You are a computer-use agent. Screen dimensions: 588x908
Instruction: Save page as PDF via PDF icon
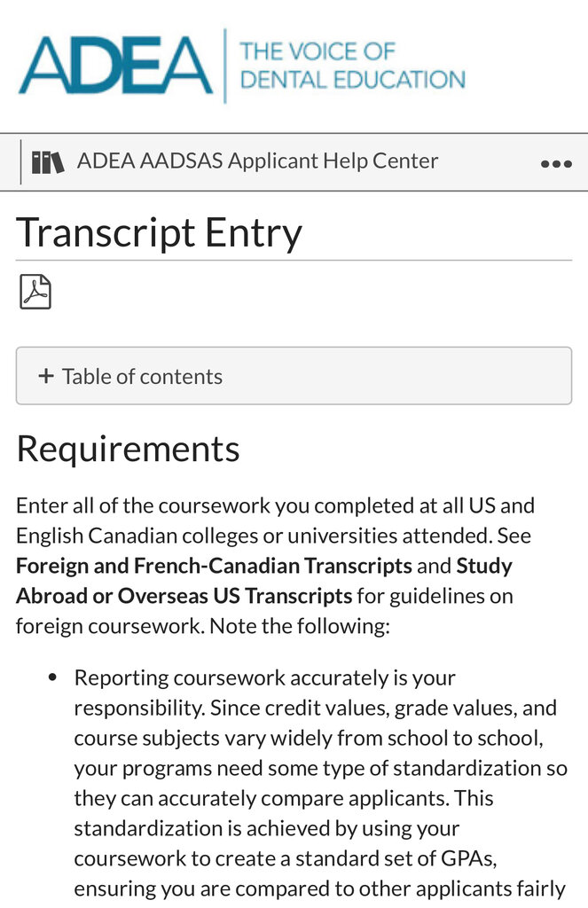(35, 292)
